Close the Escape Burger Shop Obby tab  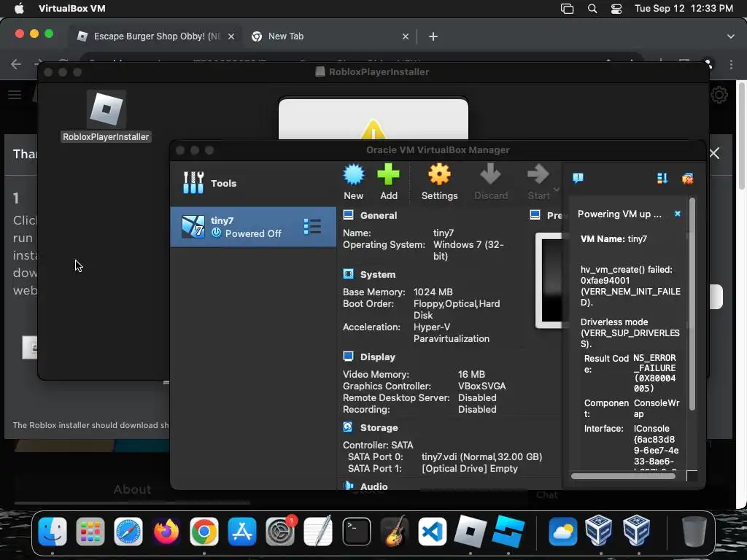[x=231, y=36]
